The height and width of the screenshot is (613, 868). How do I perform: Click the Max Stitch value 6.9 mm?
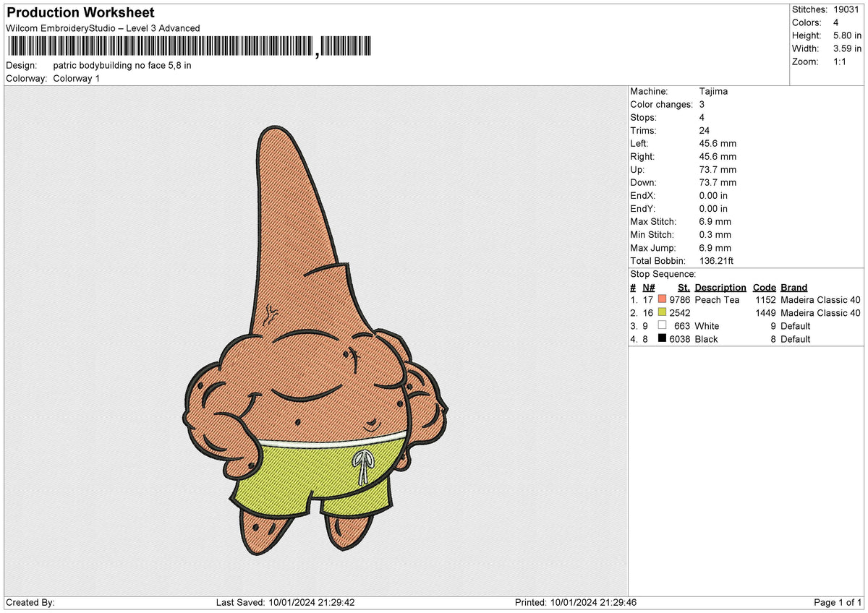tap(715, 221)
